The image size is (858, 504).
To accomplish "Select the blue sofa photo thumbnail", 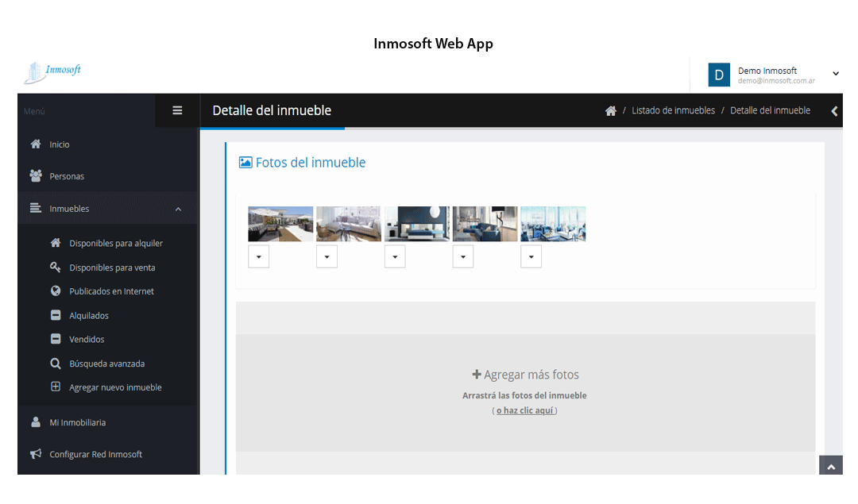I will coord(485,224).
